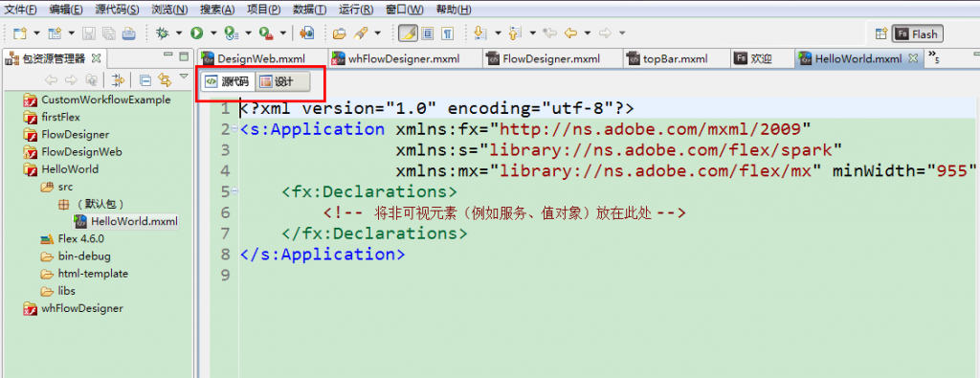980x378 pixels.
Task: Click Collapse All in package explorer toolbar
Action: click(145, 79)
